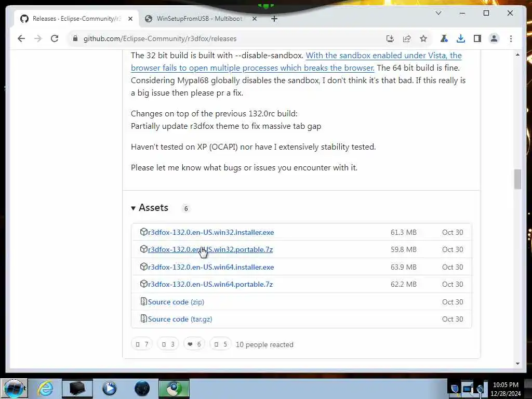Open Windows Media Player from taskbar
532x399 pixels.
[x=109, y=389]
